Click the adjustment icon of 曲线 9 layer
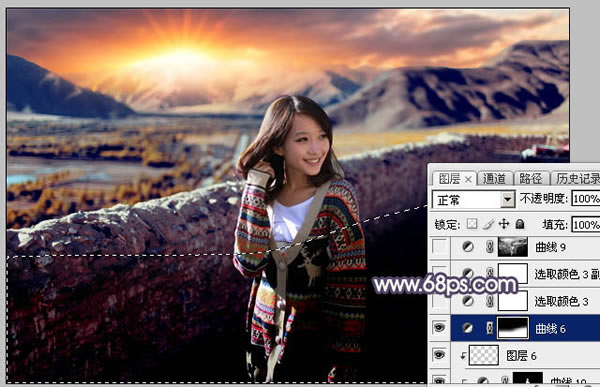 (468, 247)
